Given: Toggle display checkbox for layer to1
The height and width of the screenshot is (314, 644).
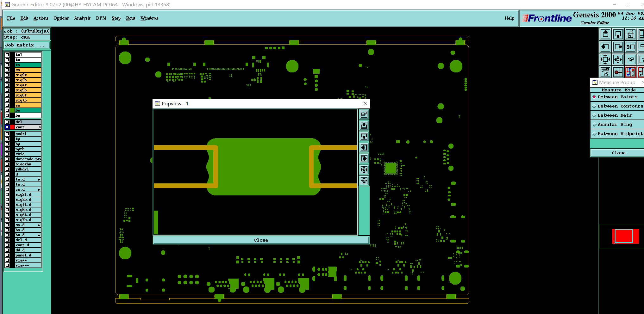Looking at the screenshot, I should coord(7,55).
